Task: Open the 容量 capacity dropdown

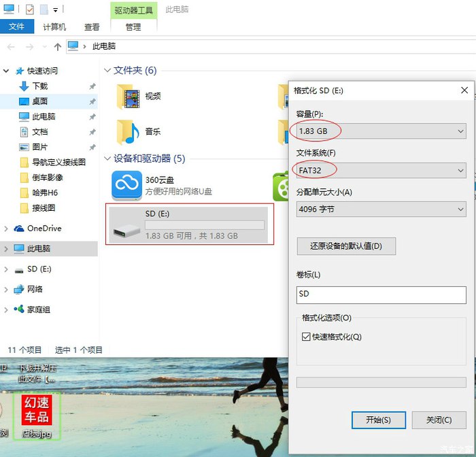Action: point(381,131)
